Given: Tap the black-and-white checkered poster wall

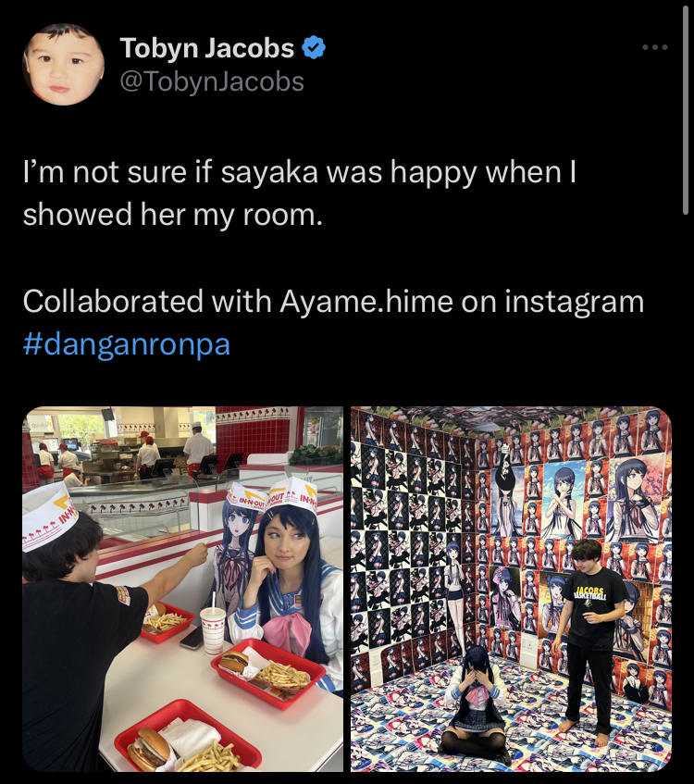Looking at the screenshot, I should [x=407, y=540].
